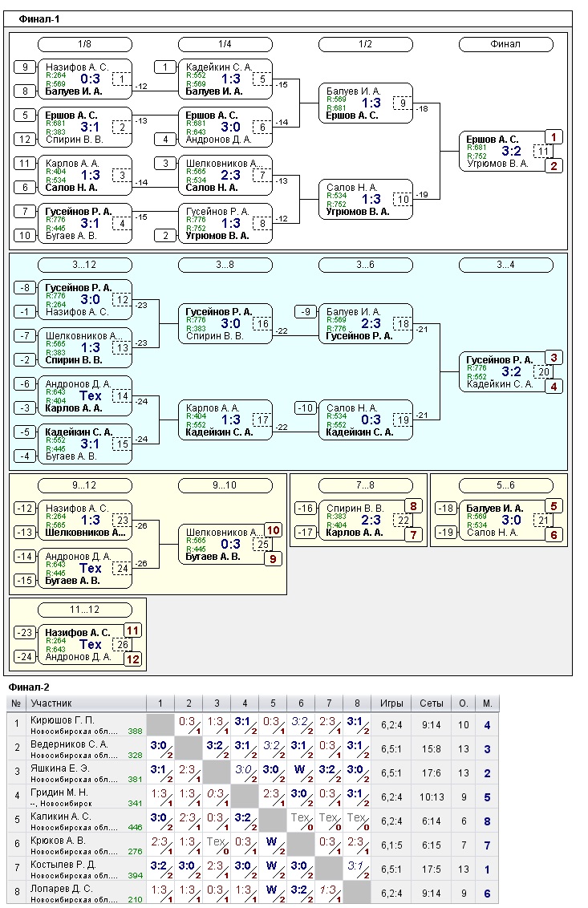Open match number 26 dashed box

pyautogui.click(x=122, y=645)
